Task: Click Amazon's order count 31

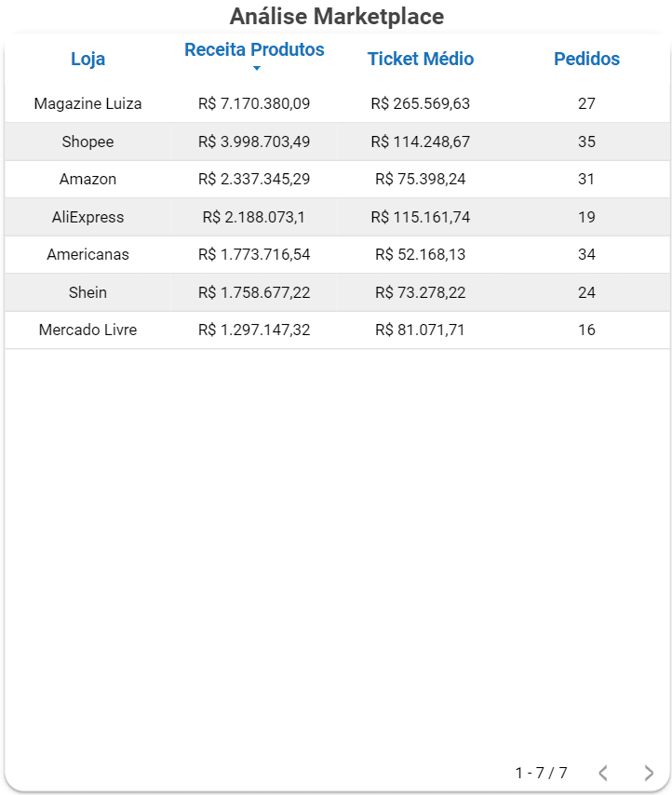Action: 586,180
